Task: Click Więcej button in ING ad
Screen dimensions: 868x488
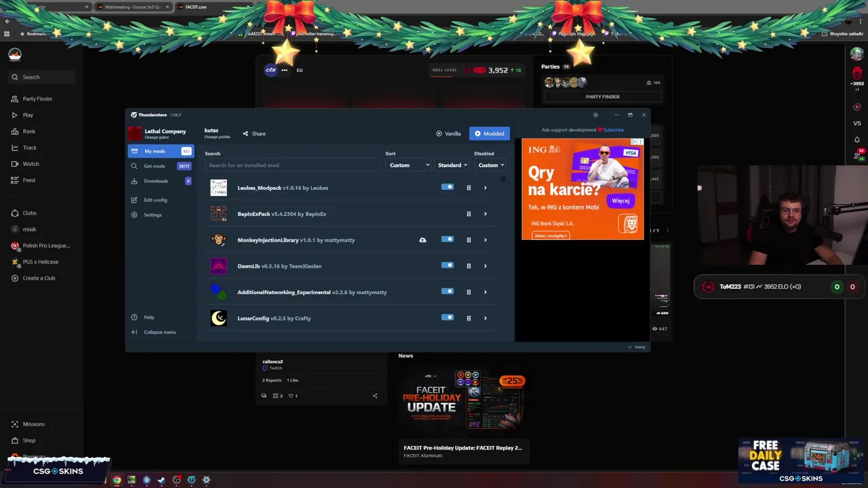Action: 620,201
